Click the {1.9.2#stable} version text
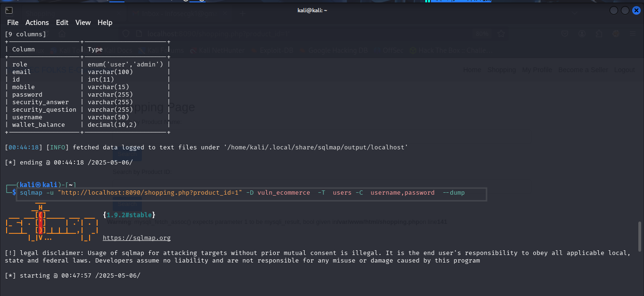This screenshot has width=644, height=296. tap(129, 215)
